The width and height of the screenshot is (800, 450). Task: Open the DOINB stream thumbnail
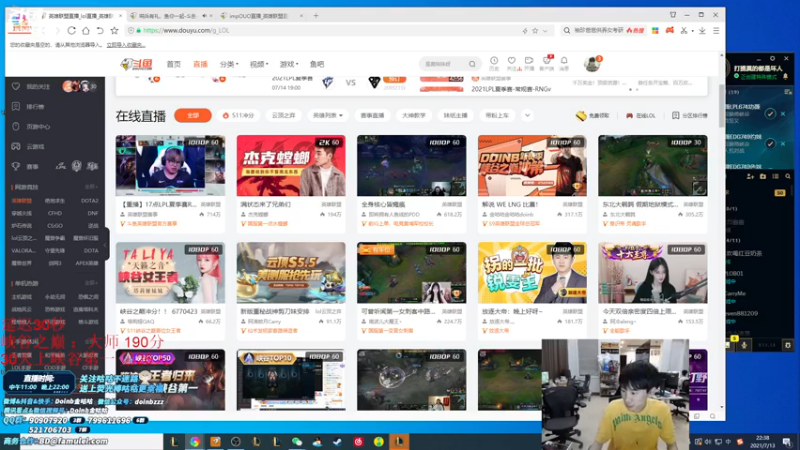[x=532, y=165]
